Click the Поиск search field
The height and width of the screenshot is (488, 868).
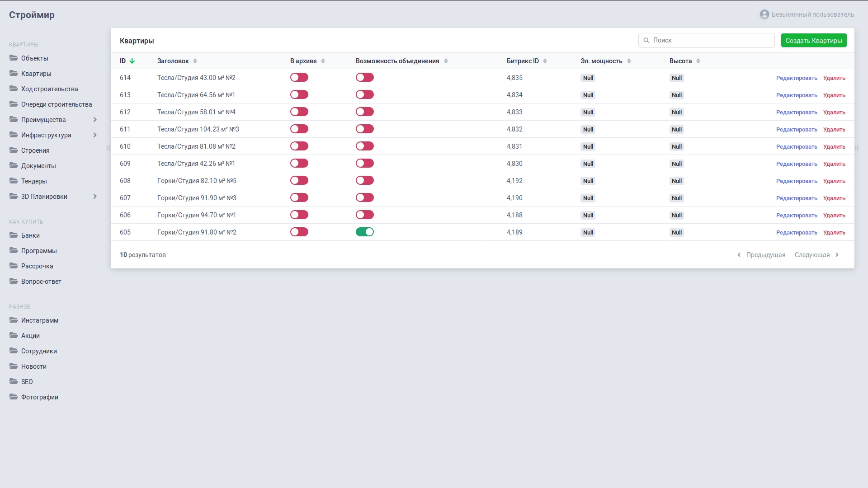(x=707, y=40)
